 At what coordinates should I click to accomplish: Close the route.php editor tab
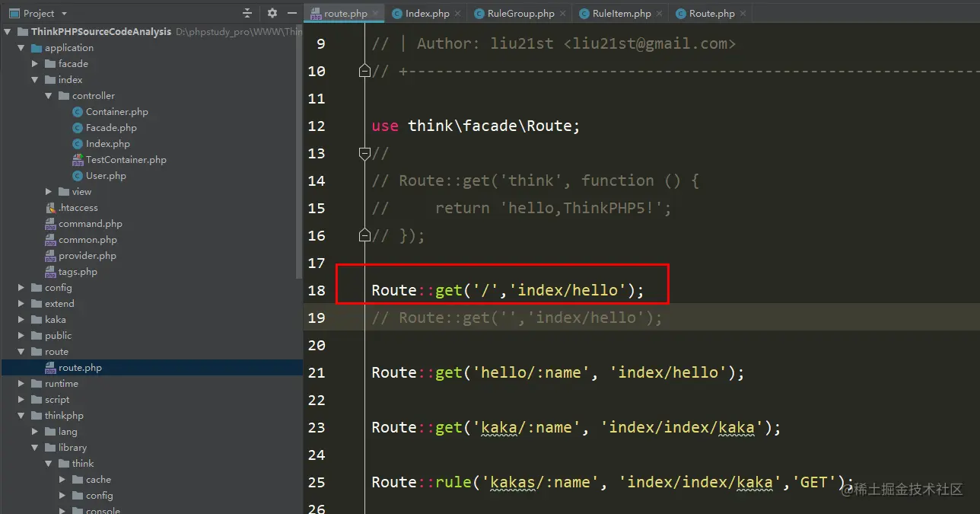(x=376, y=14)
